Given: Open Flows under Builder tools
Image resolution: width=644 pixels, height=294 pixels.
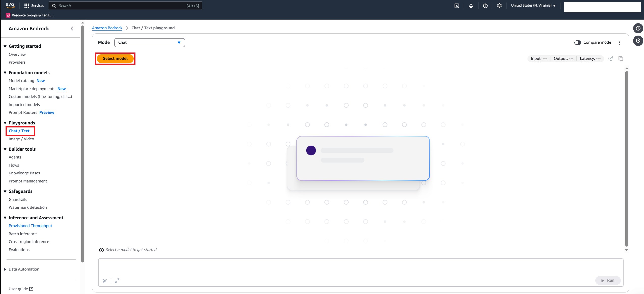Looking at the screenshot, I should point(14,165).
